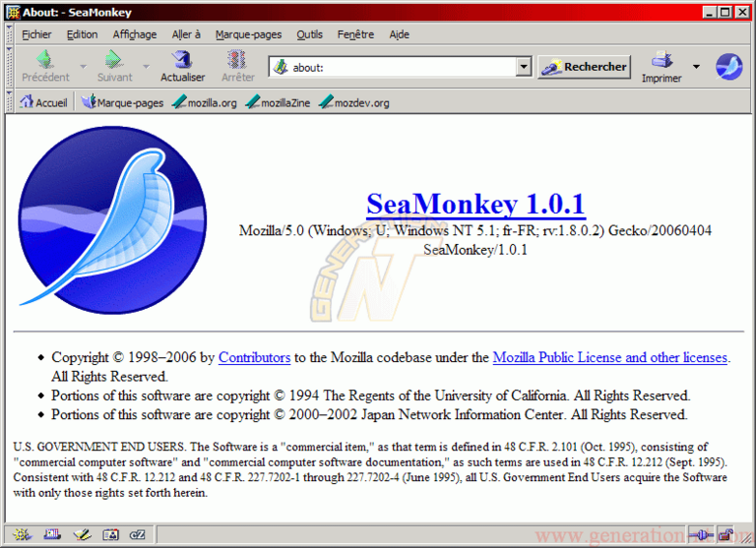Expand the address bar URL dropdown
756x548 pixels.
coord(524,67)
